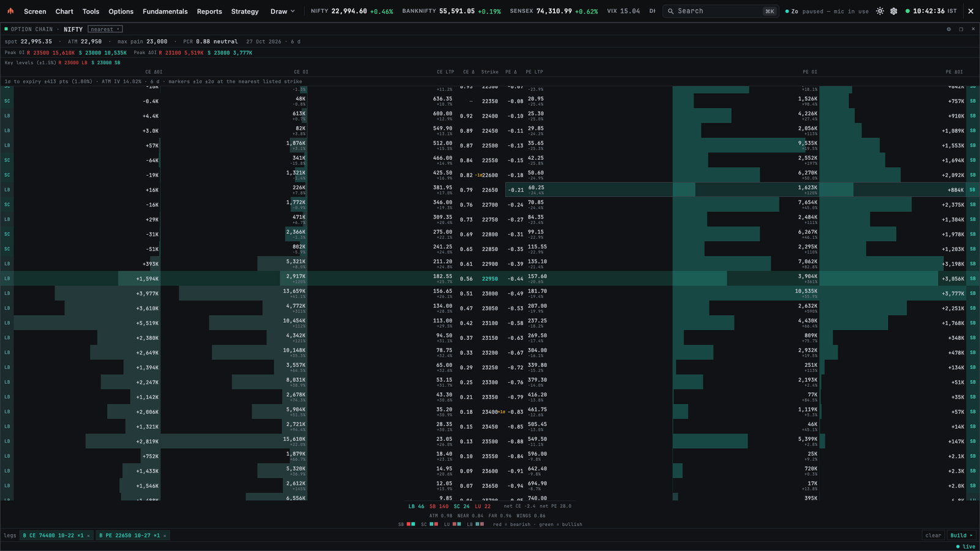Click the 10:42:36 IST clock
Viewport: 980px width, 551px height.
pos(931,11)
